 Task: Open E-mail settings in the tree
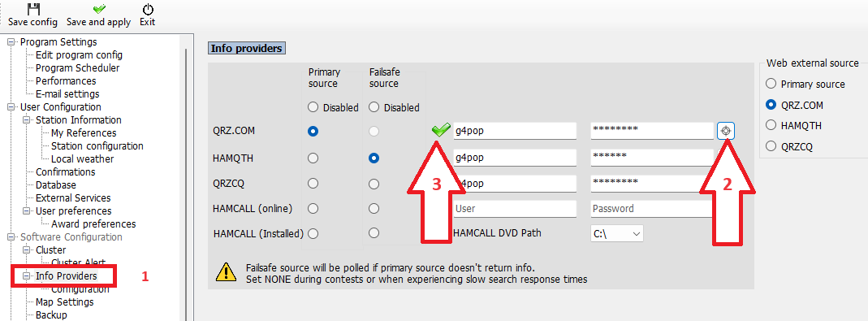coord(67,93)
